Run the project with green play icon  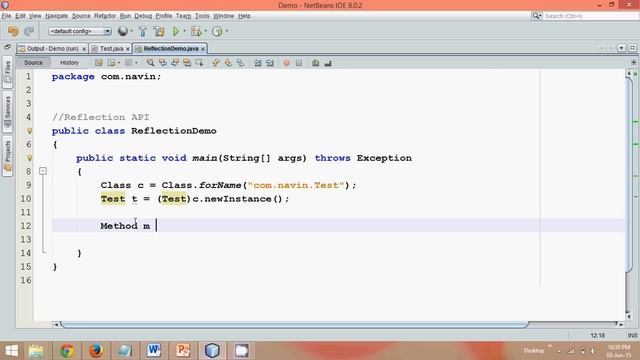coord(176,31)
